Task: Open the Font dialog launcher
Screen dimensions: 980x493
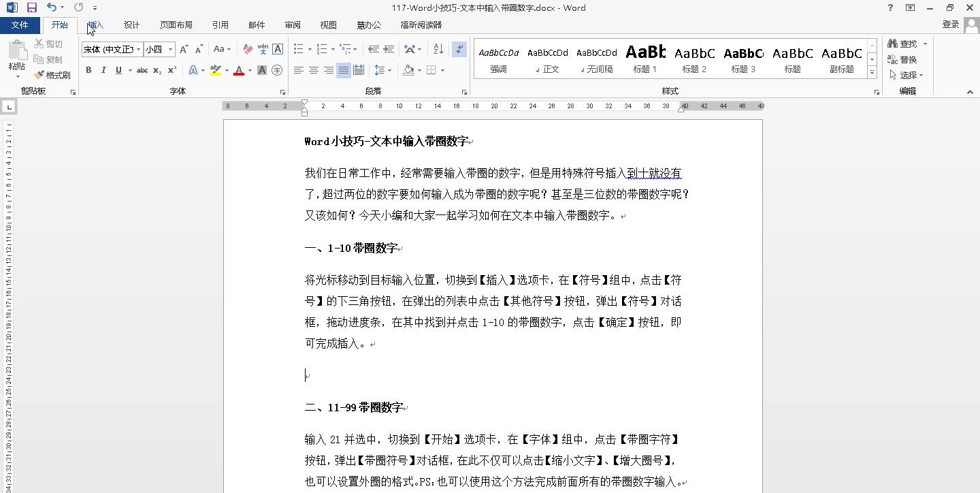Action: (x=282, y=92)
